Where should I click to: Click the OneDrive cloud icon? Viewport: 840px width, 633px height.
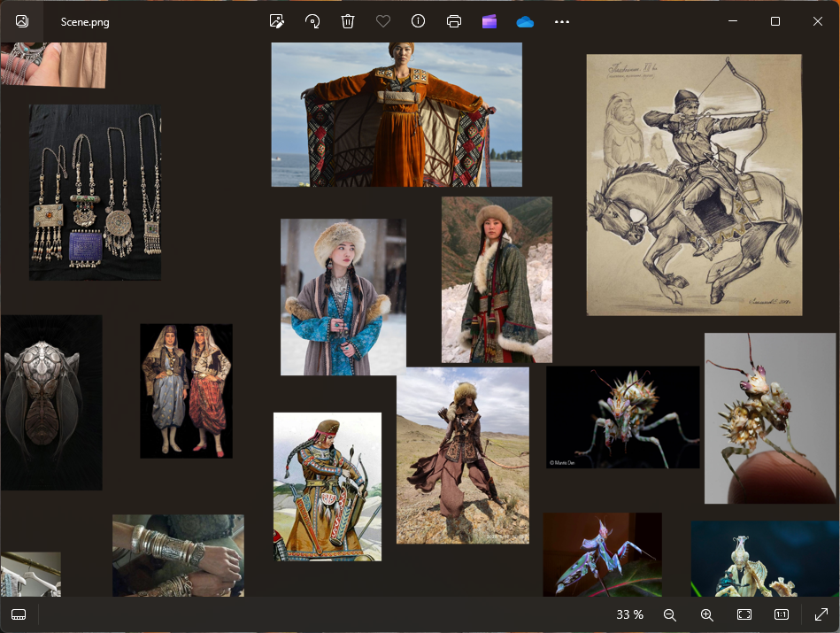click(525, 21)
